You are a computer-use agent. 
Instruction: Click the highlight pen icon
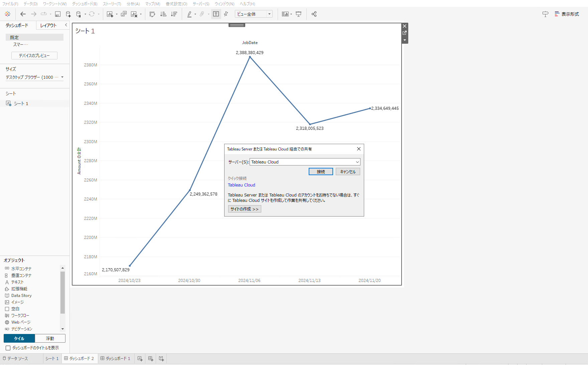189,14
